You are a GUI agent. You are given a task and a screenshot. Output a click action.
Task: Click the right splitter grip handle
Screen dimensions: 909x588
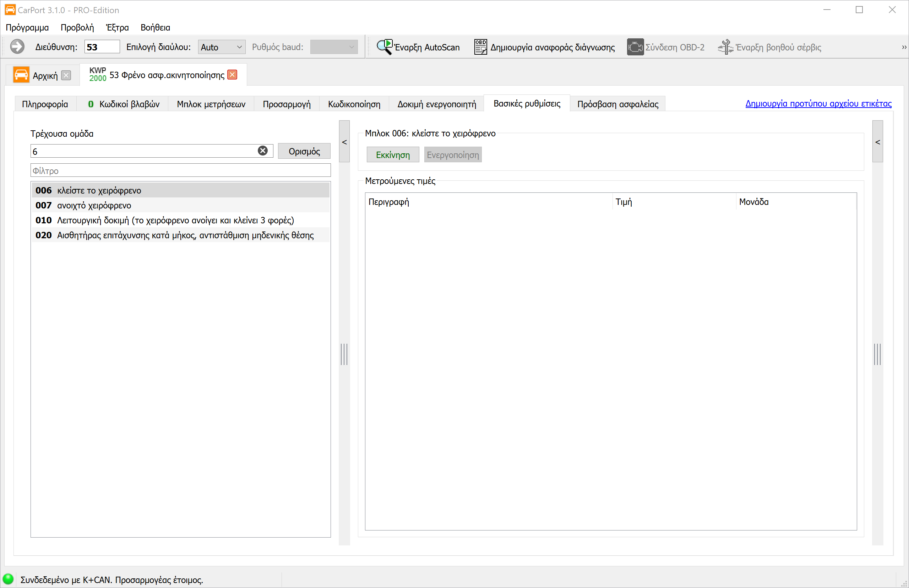tap(877, 354)
